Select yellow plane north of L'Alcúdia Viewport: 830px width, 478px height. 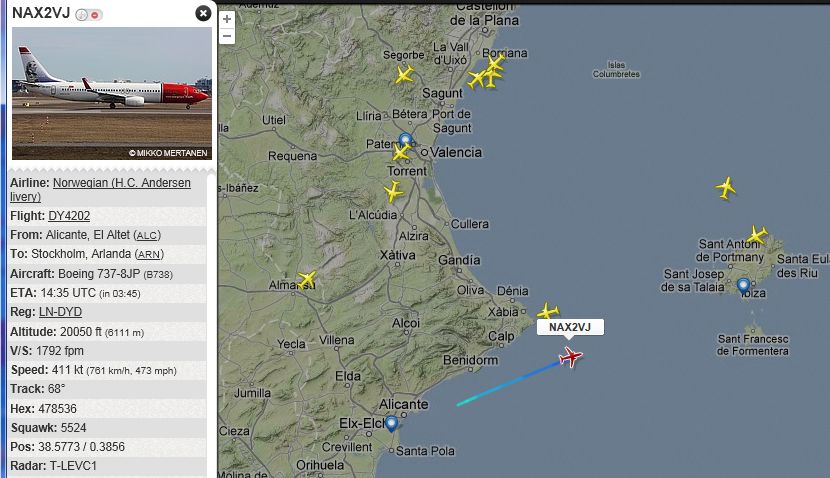[393, 191]
